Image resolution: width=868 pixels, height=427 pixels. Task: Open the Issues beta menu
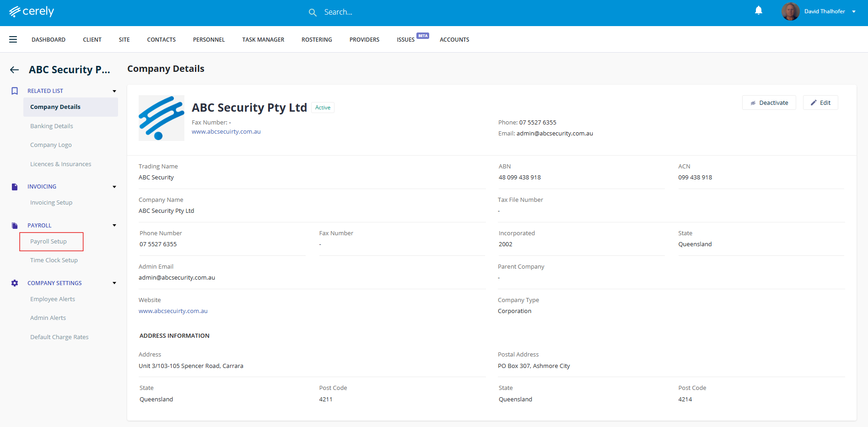tap(413, 38)
